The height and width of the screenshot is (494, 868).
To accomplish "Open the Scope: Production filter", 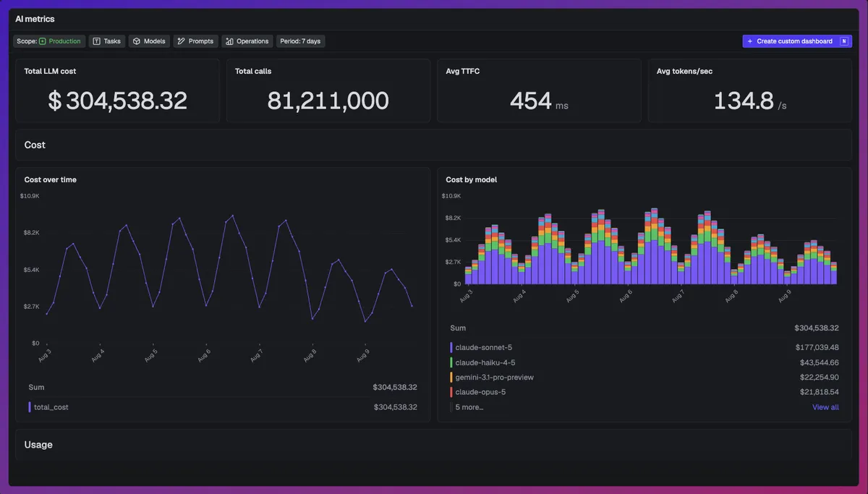I will [x=49, y=41].
